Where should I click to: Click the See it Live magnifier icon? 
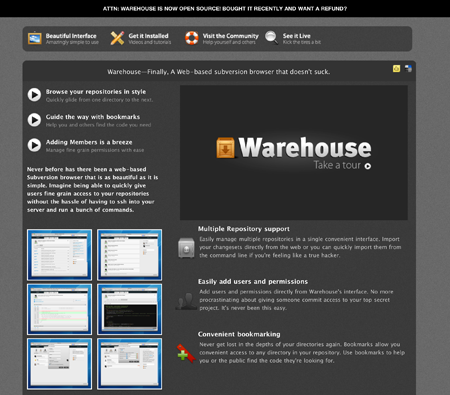click(271, 38)
